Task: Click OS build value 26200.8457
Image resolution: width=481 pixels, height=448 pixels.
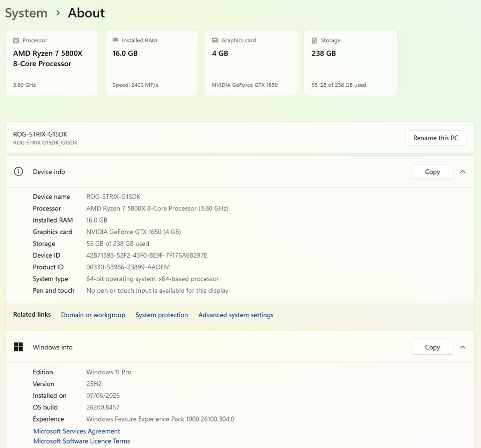Action: click(103, 407)
